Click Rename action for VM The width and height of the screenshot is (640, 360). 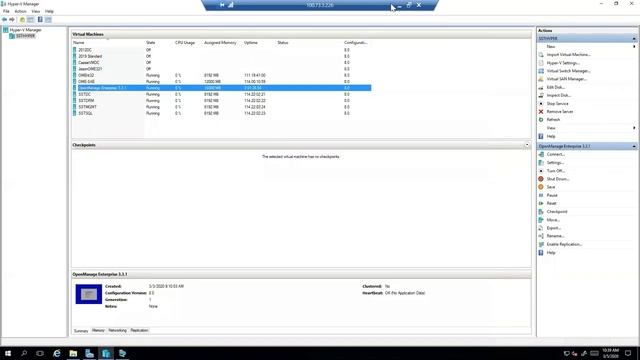(x=556, y=236)
